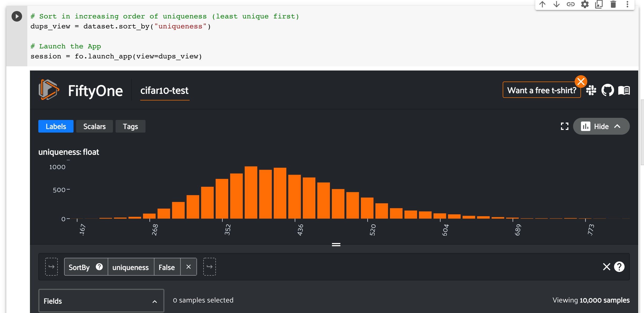Clear all view stages
This screenshot has width=644, height=313.
[x=607, y=267]
